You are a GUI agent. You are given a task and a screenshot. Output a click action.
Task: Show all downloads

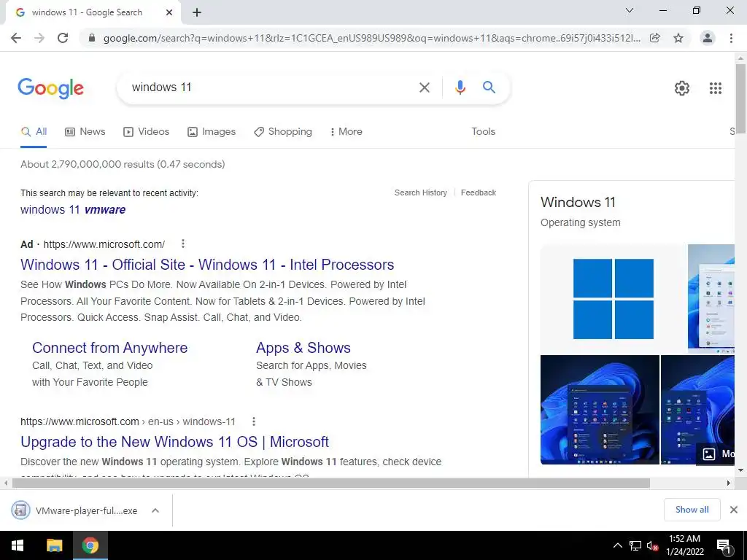[x=692, y=510]
